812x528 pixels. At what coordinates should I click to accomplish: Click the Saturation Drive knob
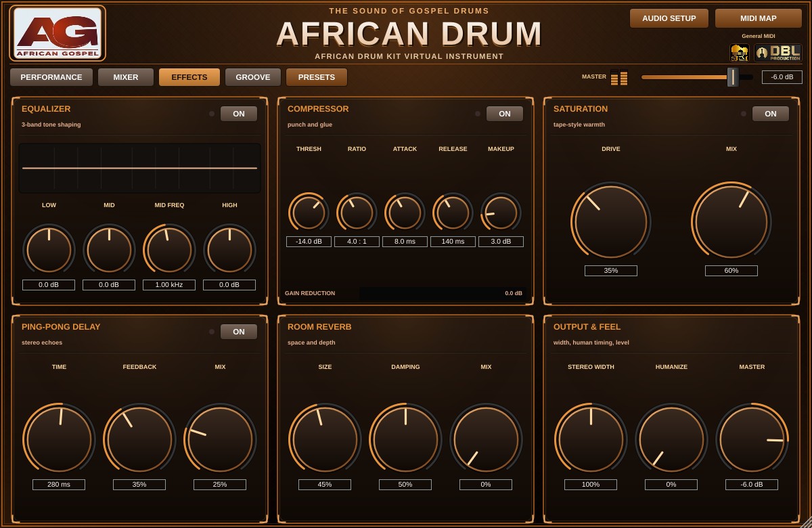pyautogui.click(x=611, y=221)
